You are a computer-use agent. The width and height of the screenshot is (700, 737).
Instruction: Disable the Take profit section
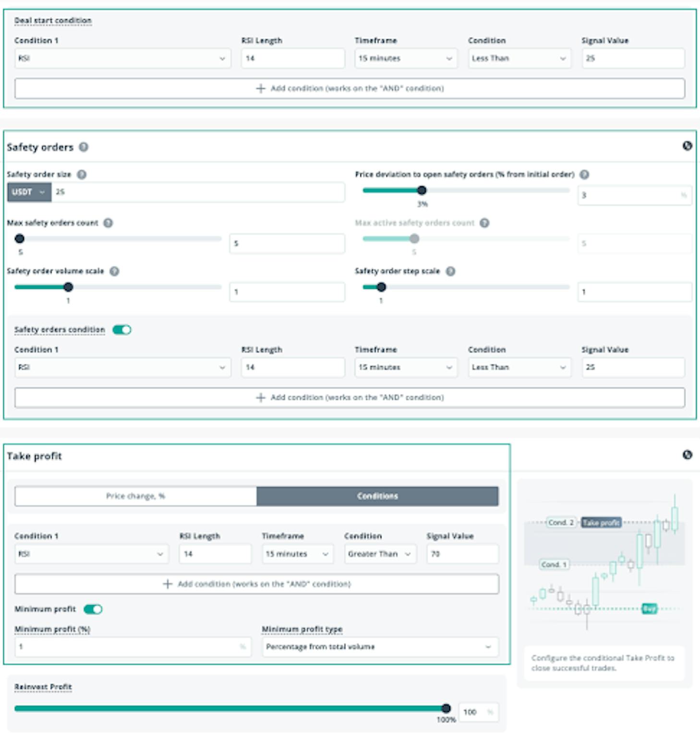(x=687, y=454)
